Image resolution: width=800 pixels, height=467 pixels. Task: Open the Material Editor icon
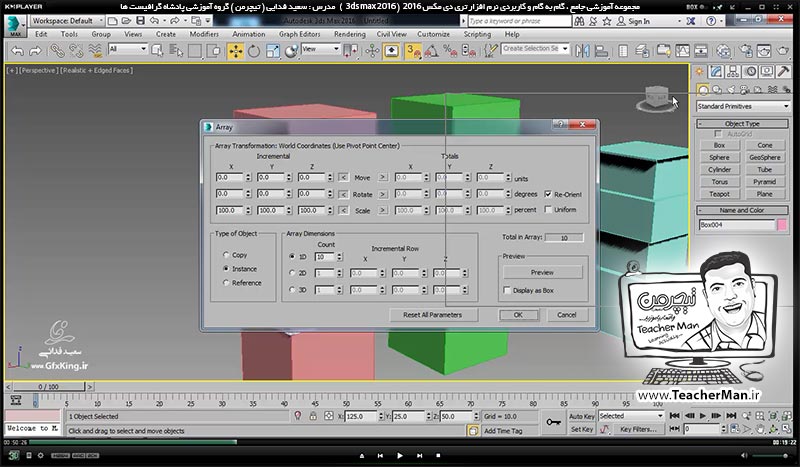point(722,51)
